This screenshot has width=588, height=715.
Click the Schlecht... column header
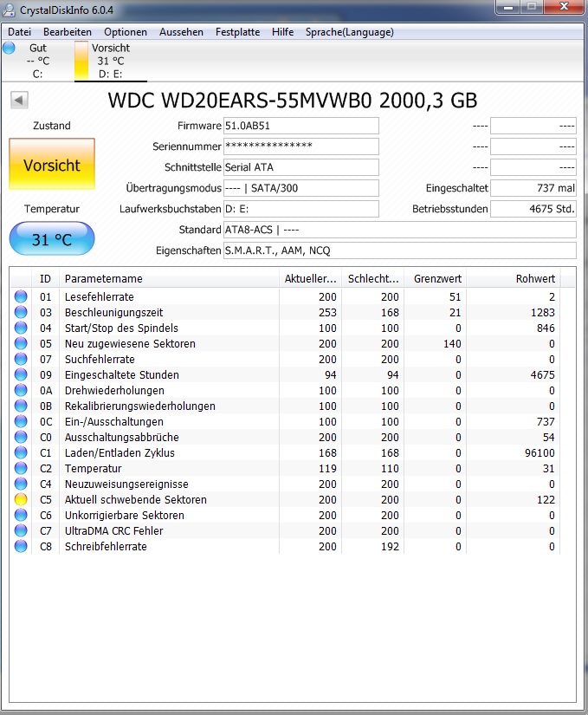click(x=373, y=278)
